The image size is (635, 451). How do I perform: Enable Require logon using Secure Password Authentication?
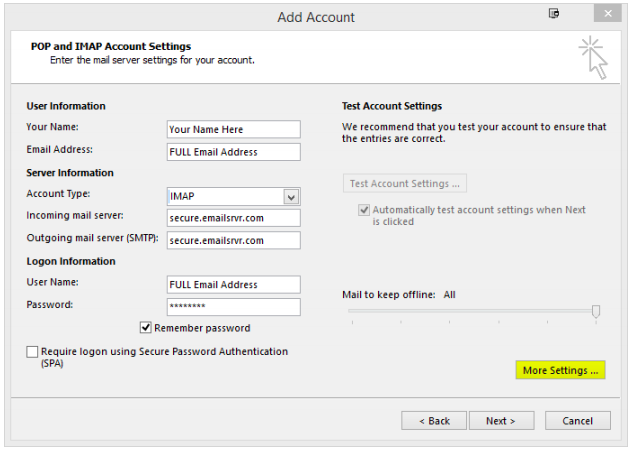pos(32,352)
